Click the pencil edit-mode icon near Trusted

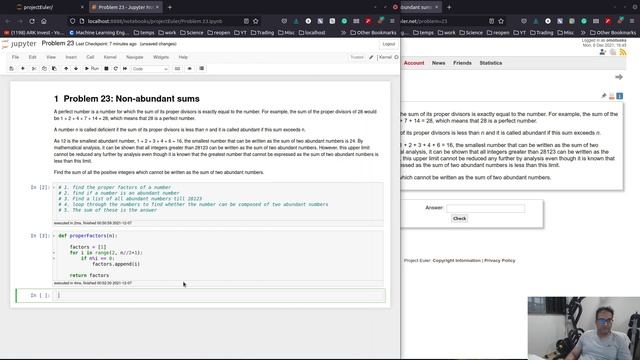coord(371,57)
